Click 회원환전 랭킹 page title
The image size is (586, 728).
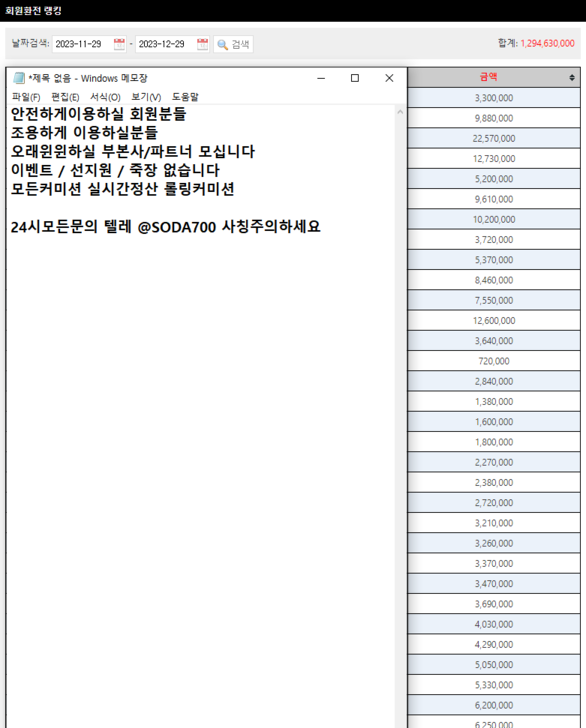[33, 11]
